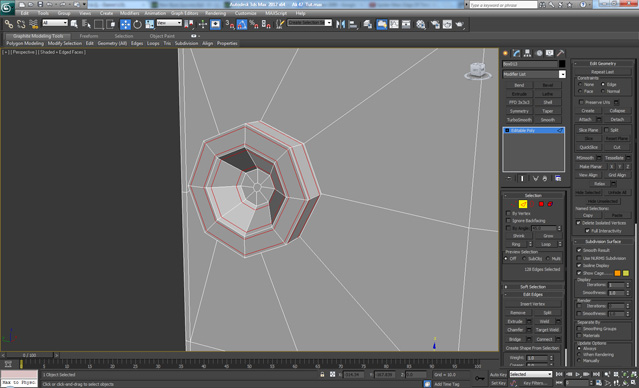Open the Display command panel tab
This screenshot has height=388, width=639.
[x=550, y=53]
